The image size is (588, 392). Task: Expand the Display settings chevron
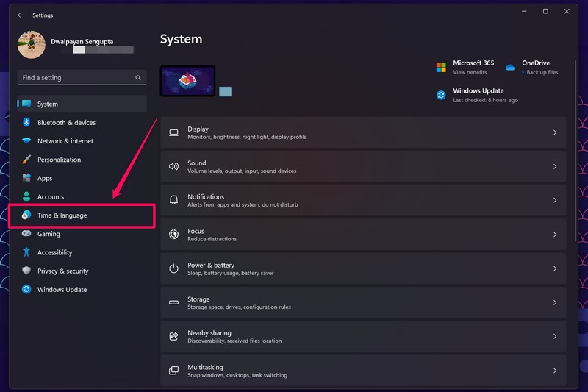(554, 133)
